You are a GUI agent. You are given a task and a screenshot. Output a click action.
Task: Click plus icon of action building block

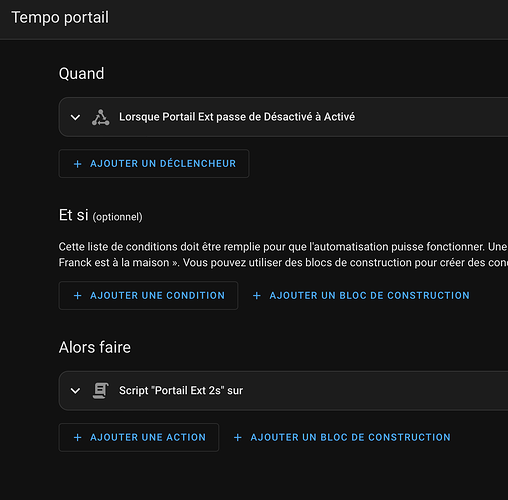point(238,438)
